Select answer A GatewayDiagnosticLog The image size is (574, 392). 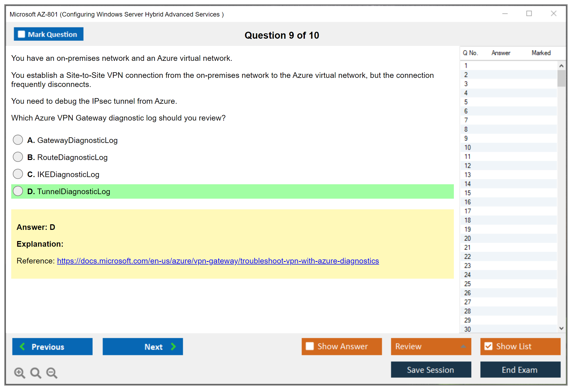click(18, 140)
